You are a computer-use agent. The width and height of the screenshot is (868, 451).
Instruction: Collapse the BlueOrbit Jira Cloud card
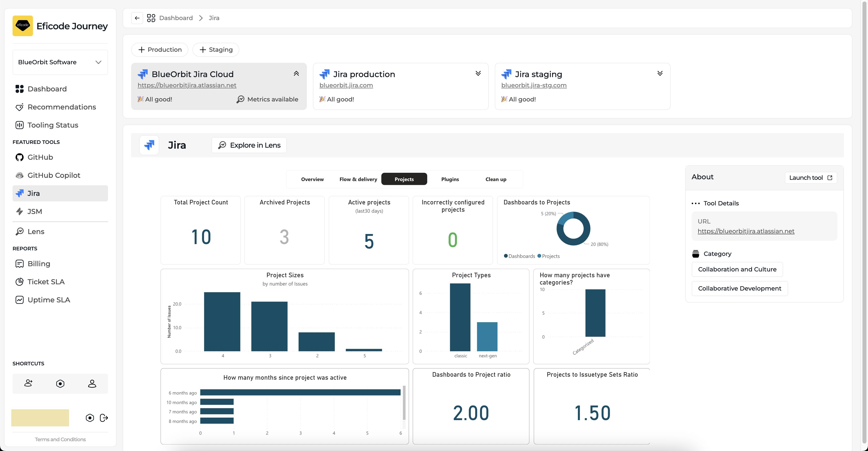pyautogui.click(x=296, y=73)
